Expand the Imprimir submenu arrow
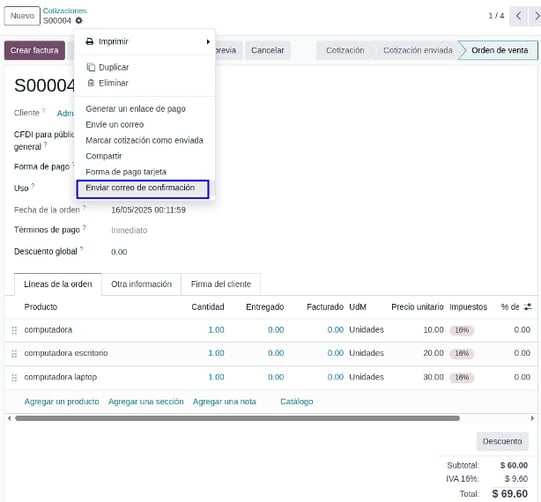Image resolution: width=541 pixels, height=502 pixels. point(208,42)
